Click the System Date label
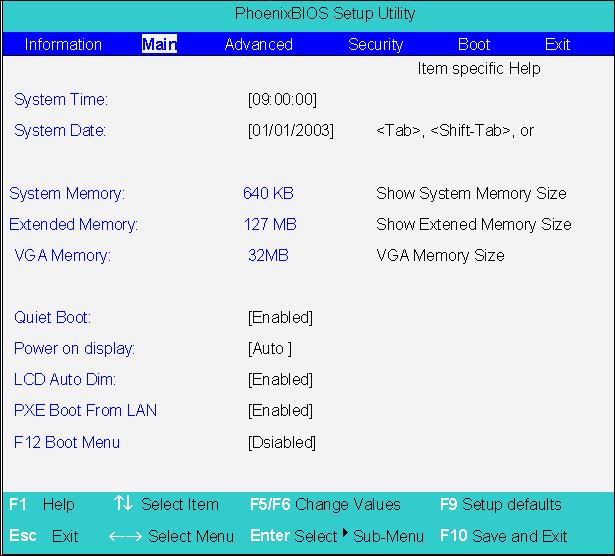Image resolution: width=615 pixels, height=556 pixels. tap(60, 130)
